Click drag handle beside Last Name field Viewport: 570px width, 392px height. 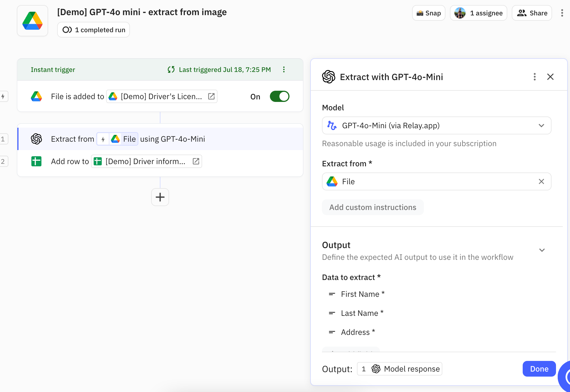(x=332, y=313)
